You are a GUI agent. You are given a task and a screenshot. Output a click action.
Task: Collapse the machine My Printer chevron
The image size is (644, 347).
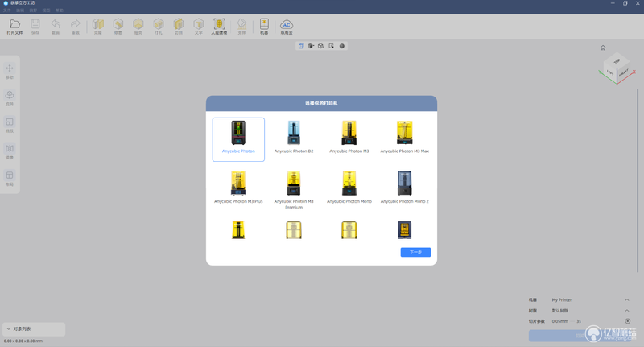pyautogui.click(x=627, y=300)
